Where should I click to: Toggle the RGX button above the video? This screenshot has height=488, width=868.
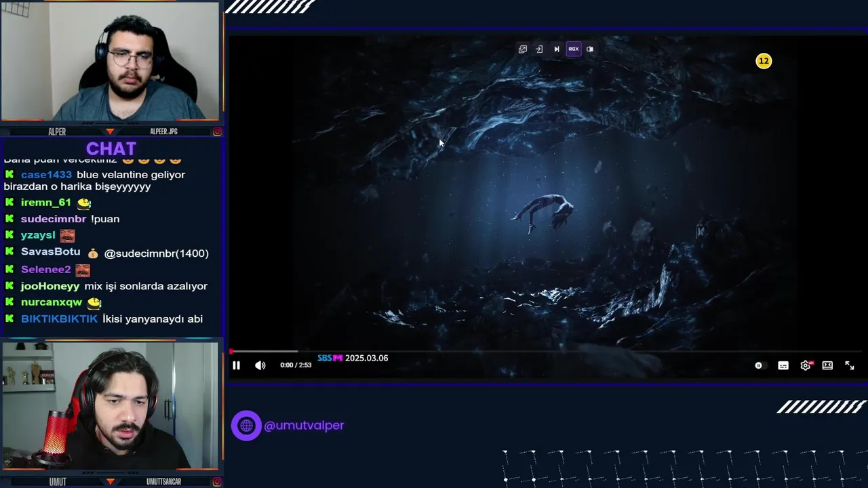click(574, 49)
